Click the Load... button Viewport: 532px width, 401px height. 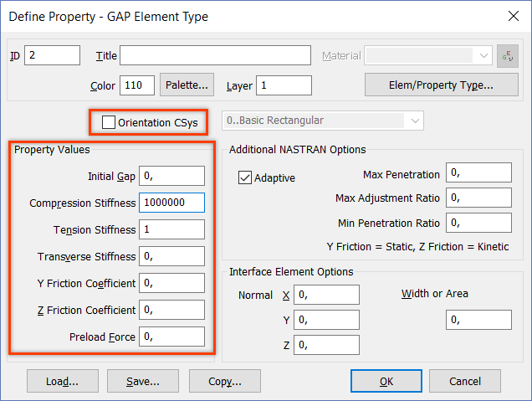click(63, 381)
